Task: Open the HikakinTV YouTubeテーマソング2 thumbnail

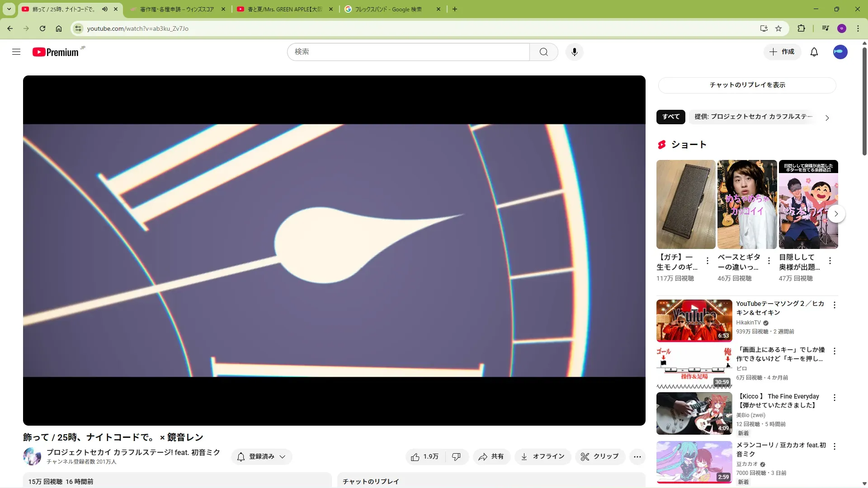Action: pos(694,320)
